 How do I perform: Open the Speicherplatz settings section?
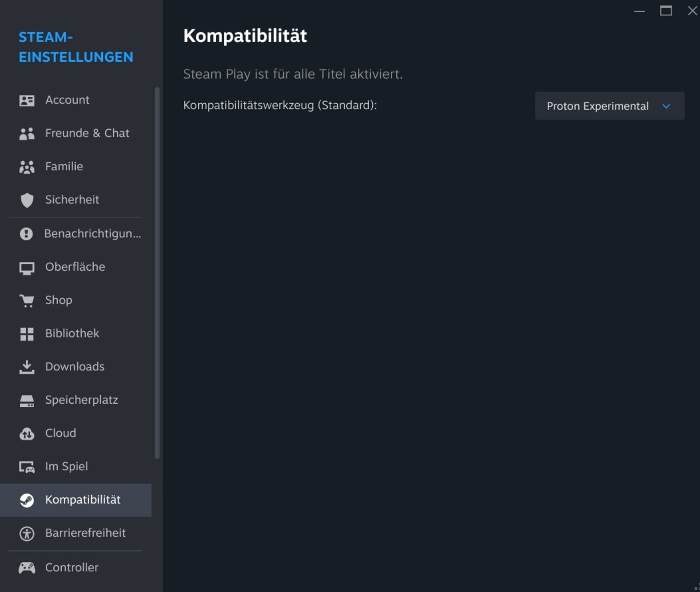tap(81, 400)
